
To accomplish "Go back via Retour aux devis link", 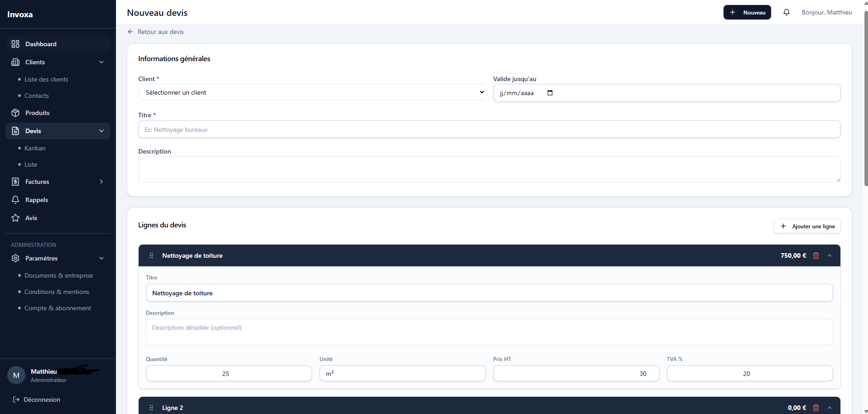I will coord(156,32).
